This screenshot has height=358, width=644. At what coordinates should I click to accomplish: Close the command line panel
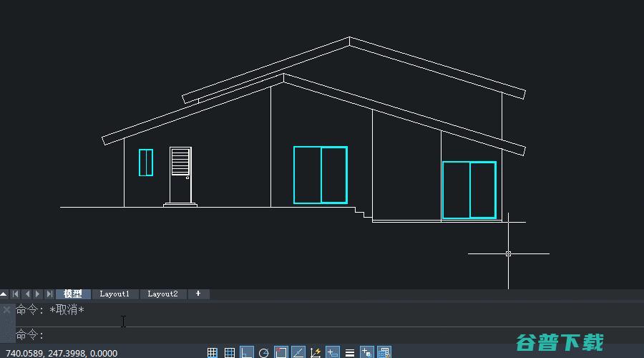point(6,310)
